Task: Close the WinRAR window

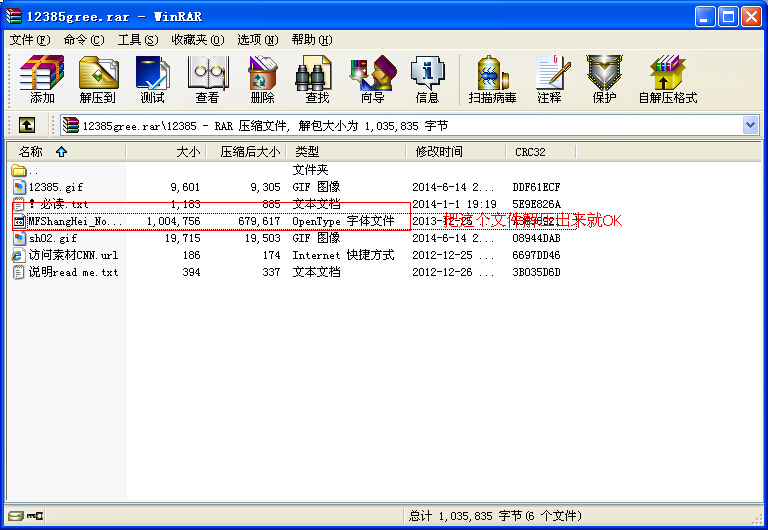Action: [751, 17]
